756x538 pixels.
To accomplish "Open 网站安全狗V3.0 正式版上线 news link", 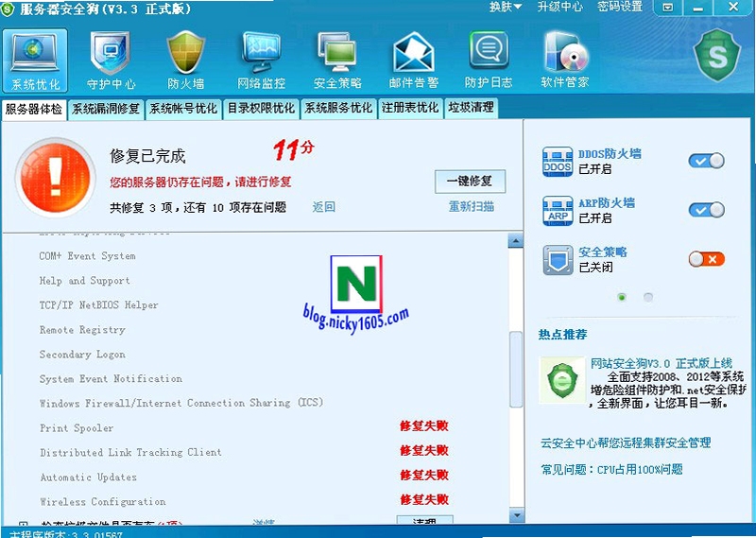I will coord(661,363).
